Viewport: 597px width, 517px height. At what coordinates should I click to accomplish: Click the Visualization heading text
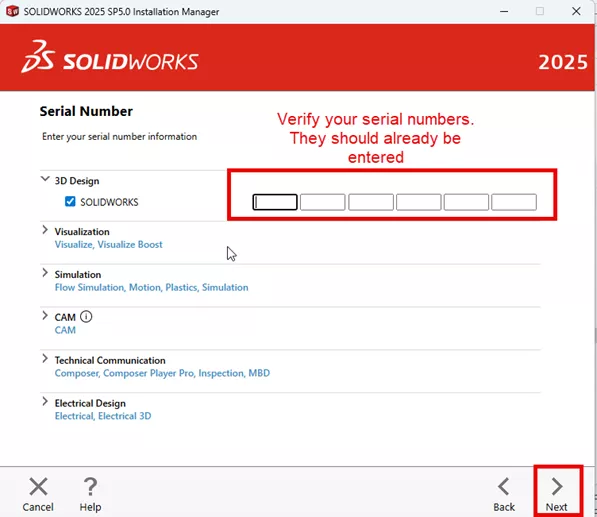pyautogui.click(x=82, y=231)
